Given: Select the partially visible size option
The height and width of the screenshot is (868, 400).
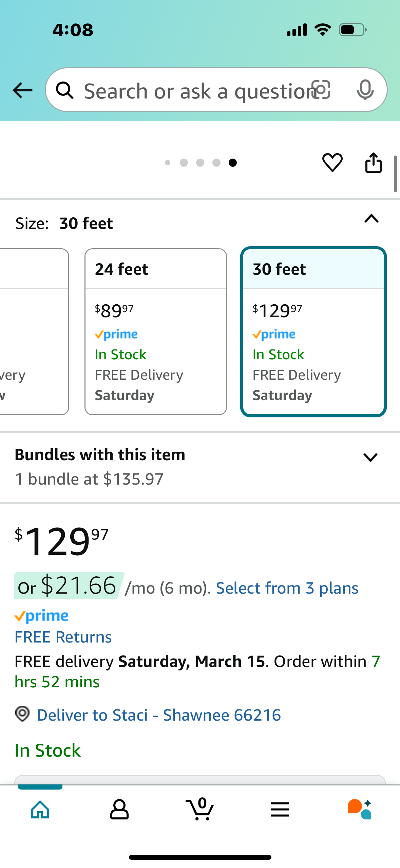Looking at the screenshot, I should point(34,331).
